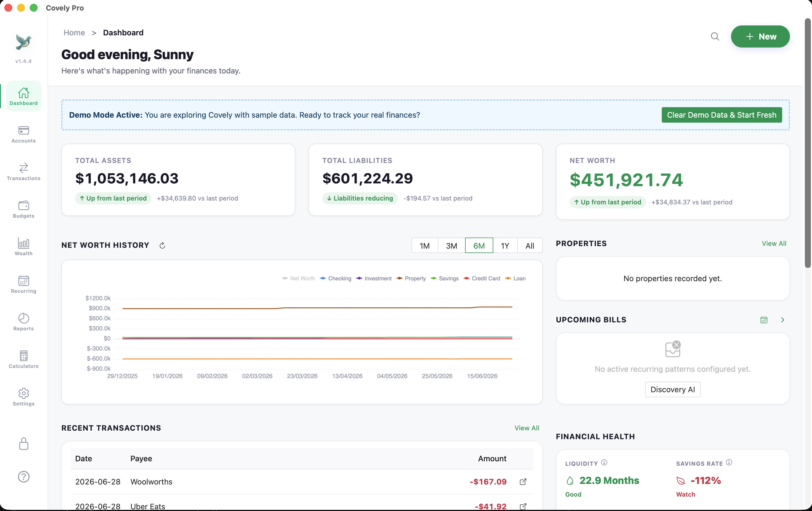Select the 1M time range tab
The image size is (812, 511).
(x=425, y=245)
